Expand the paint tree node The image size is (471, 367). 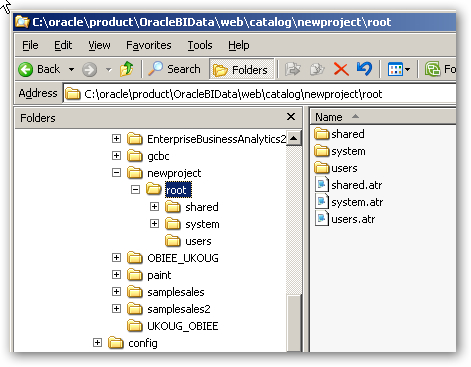click(x=116, y=274)
